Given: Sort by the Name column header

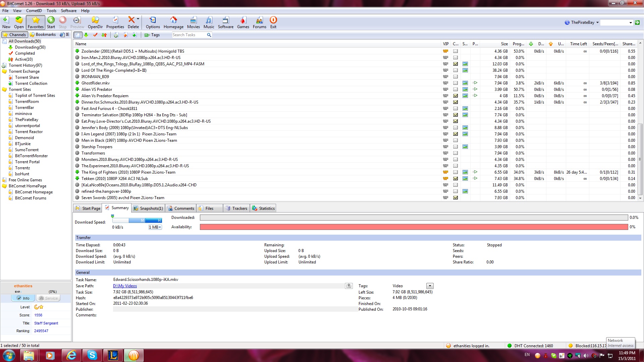Looking at the screenshot, I should [x=257, y=44].
